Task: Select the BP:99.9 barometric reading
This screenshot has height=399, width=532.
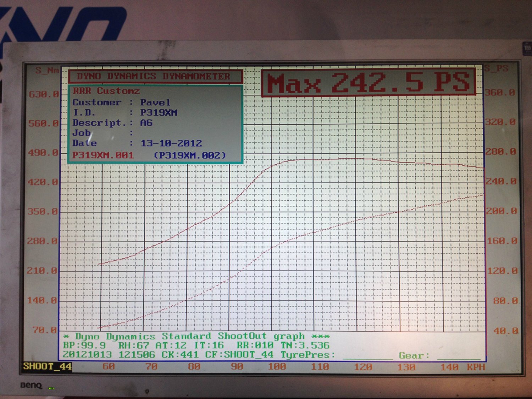Action: click(x=84, y=345)
